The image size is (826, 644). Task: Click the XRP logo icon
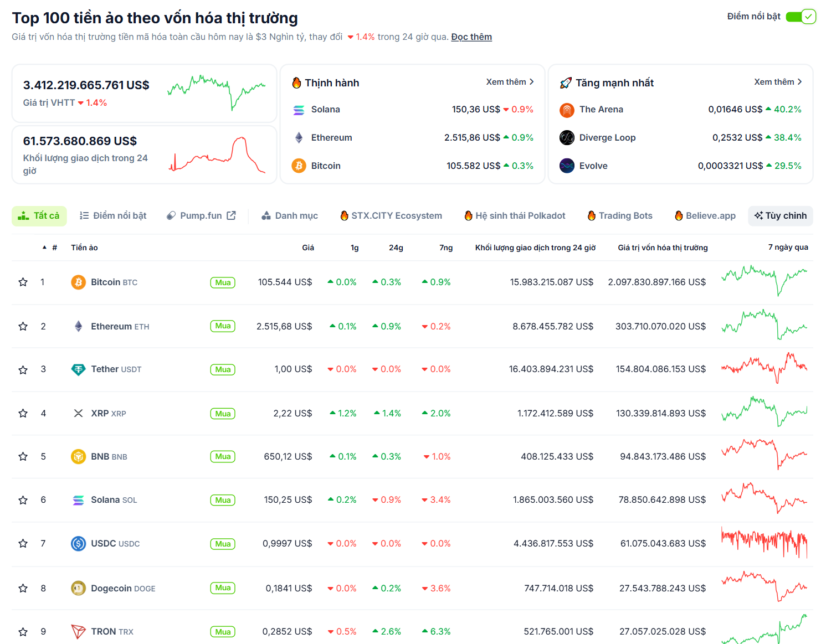(78, 414)
